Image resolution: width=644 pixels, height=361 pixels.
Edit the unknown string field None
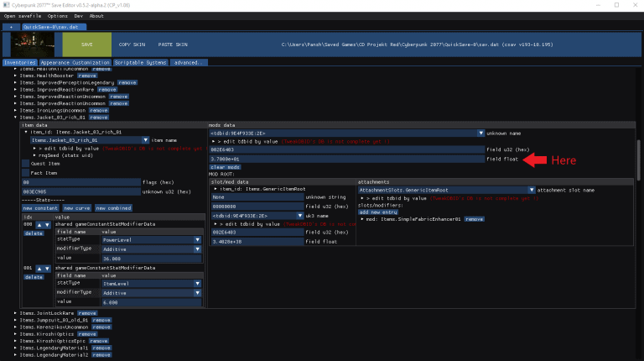(x=257, y=197)
